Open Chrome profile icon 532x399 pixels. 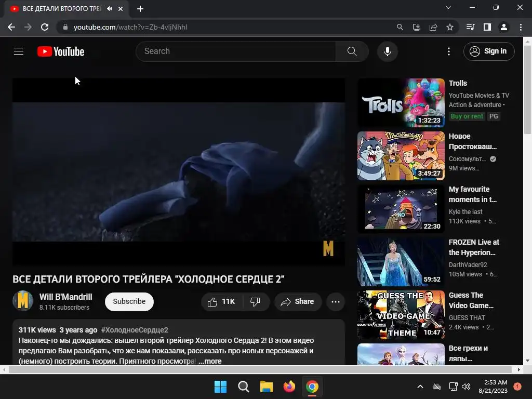(x=504, y=27)
